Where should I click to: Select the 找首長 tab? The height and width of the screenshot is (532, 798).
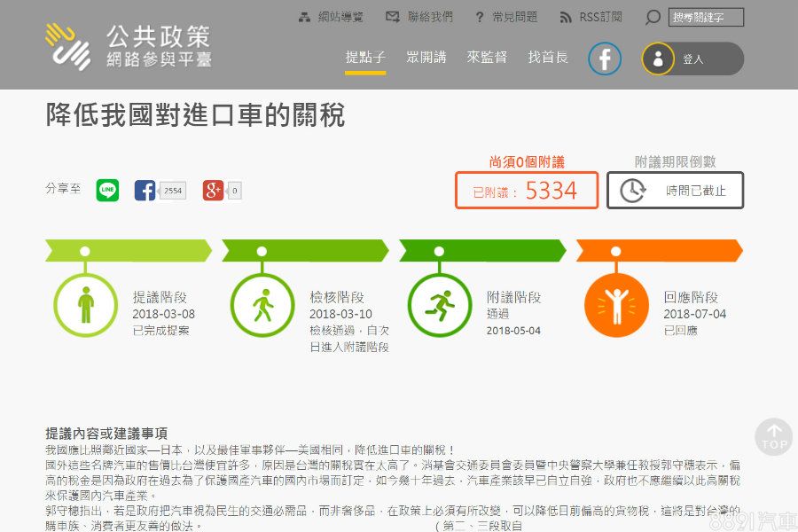point(547,58)
